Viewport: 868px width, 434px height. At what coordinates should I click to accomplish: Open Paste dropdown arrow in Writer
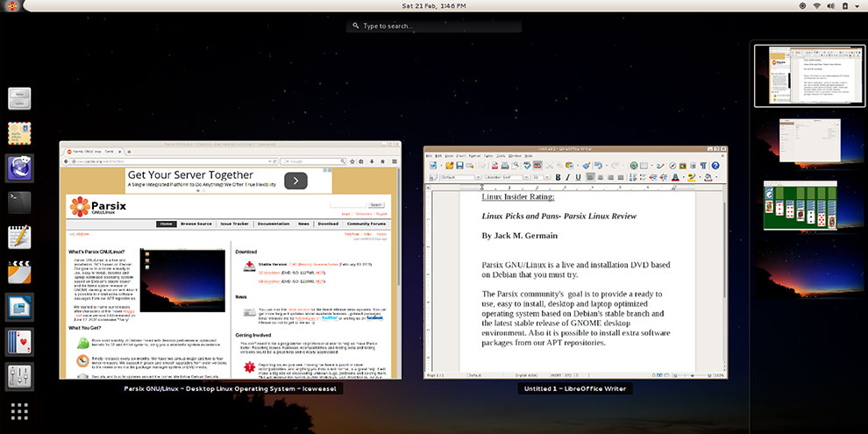[578, 166]
